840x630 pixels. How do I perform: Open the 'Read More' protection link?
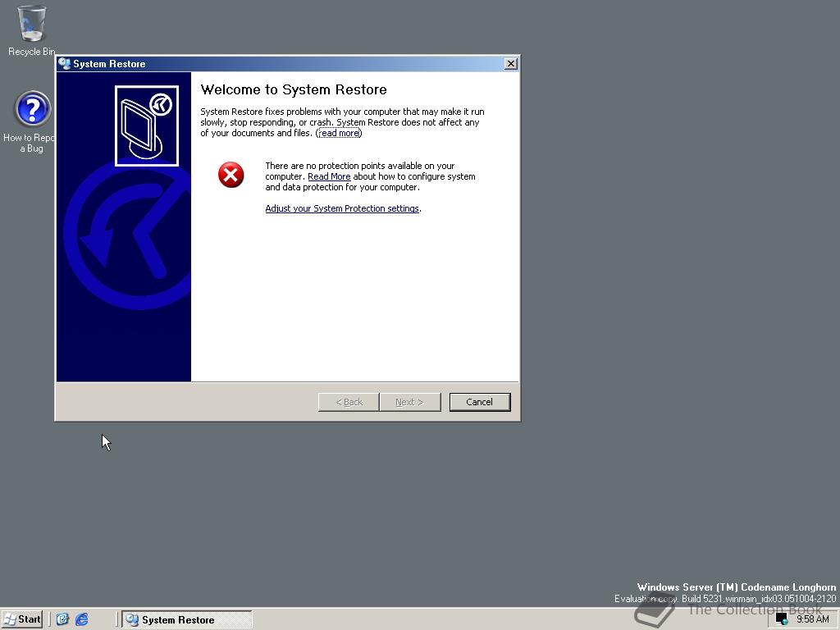pos(329,176)
